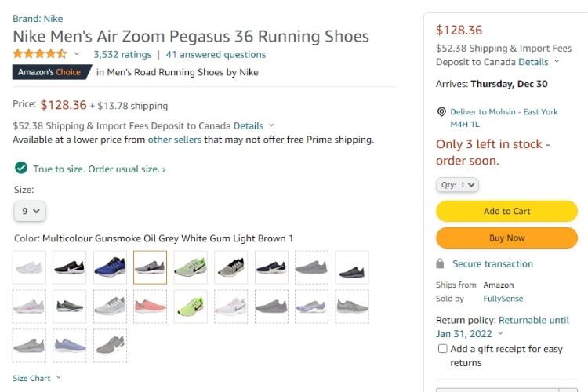This screenshot has width=588, height=392.
Task: Pick the black shoe with white swoosh
Action: [x=70, y=267]
